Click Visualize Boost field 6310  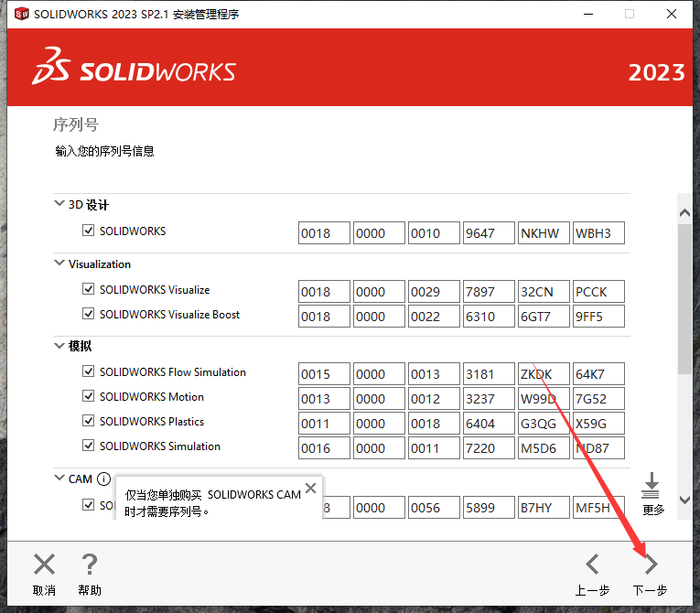click(489, 316)
